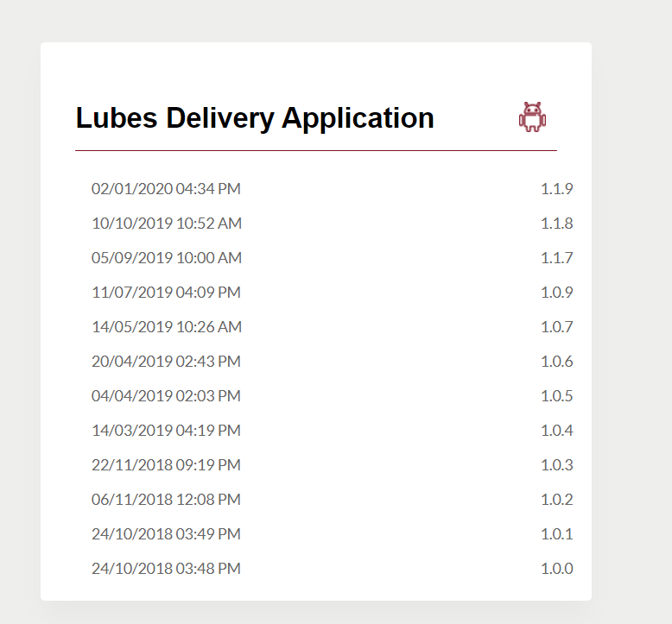Click version 1.0.3
The image size is (672, 624).
point(557,465)
